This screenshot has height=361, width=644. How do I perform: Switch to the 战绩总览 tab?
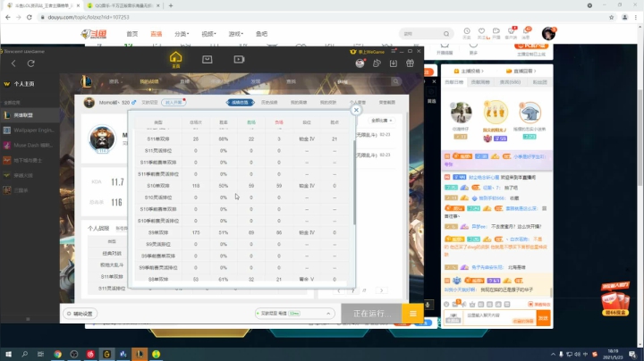coord(241,102)
